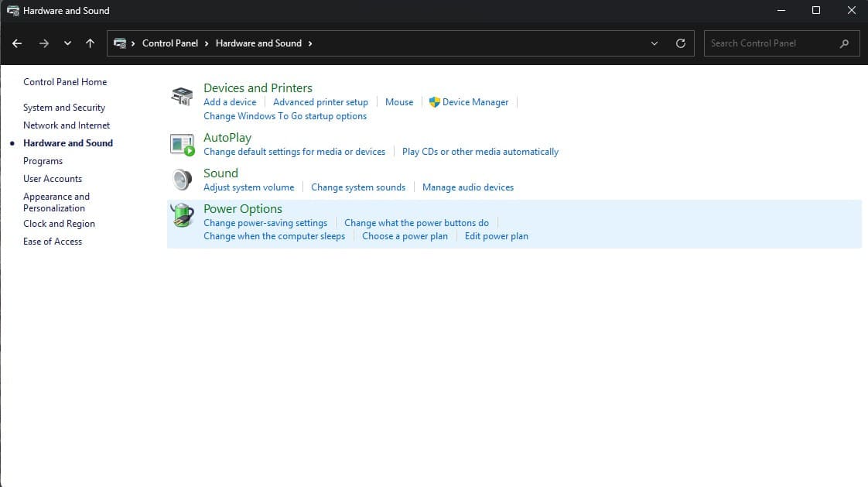This screenshot has height=487, width=868.
Task: Select Hardware and Sound in the breadcrumb
Action: [x=258, y=43]
